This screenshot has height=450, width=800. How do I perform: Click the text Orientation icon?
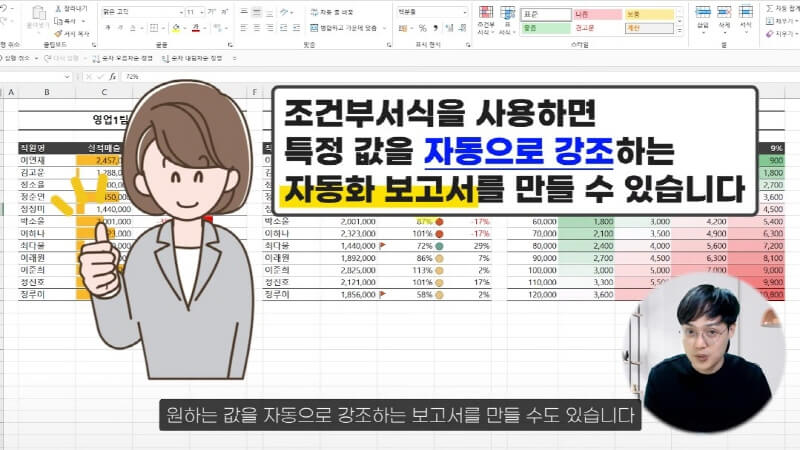pos(285,11)
